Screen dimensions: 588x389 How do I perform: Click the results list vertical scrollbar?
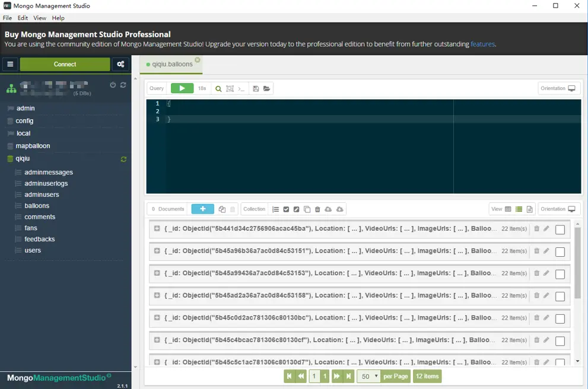(x=577, y=262)
